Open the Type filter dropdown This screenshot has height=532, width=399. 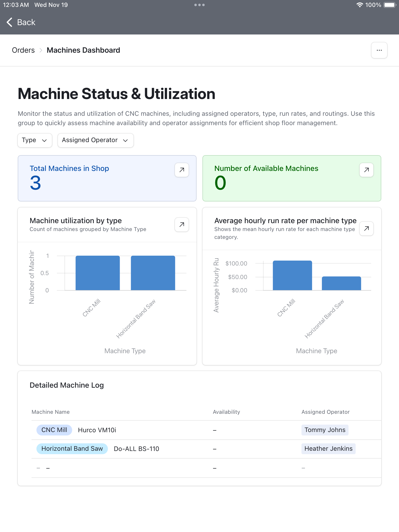pos(34,140)
